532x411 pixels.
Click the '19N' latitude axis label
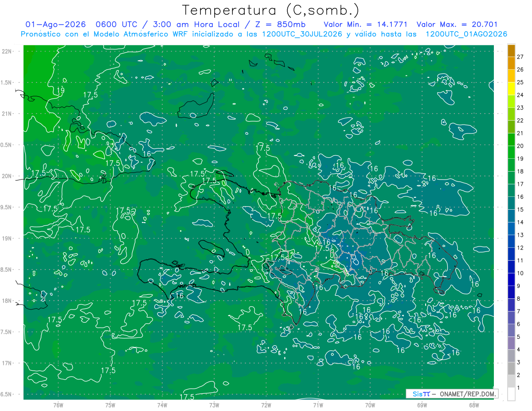tap(7, 239)
